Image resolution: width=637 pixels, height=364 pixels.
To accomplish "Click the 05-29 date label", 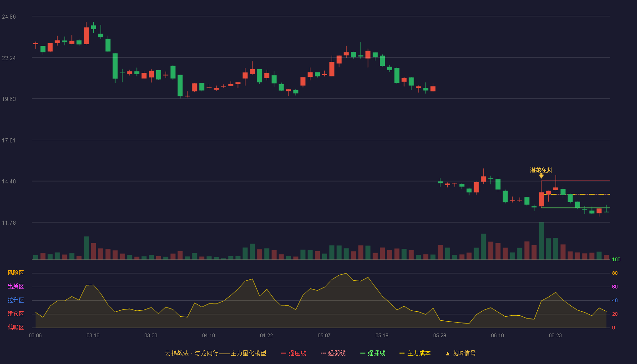I will click(440, 335).
